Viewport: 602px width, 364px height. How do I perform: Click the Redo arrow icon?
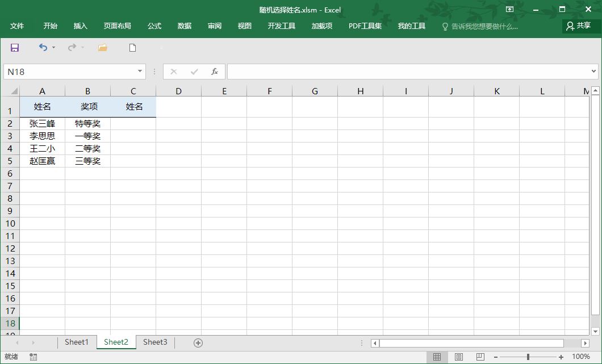(x=72, y=47)
